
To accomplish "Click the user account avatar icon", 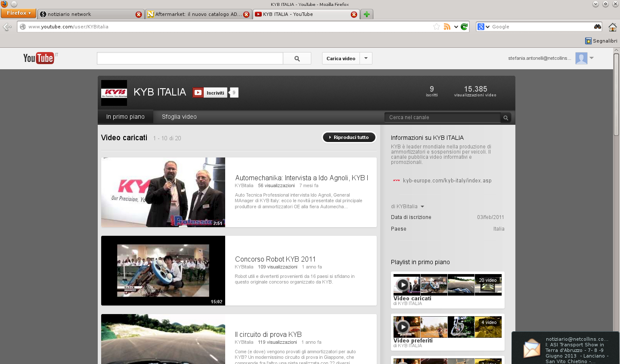I will coord(581,58).
